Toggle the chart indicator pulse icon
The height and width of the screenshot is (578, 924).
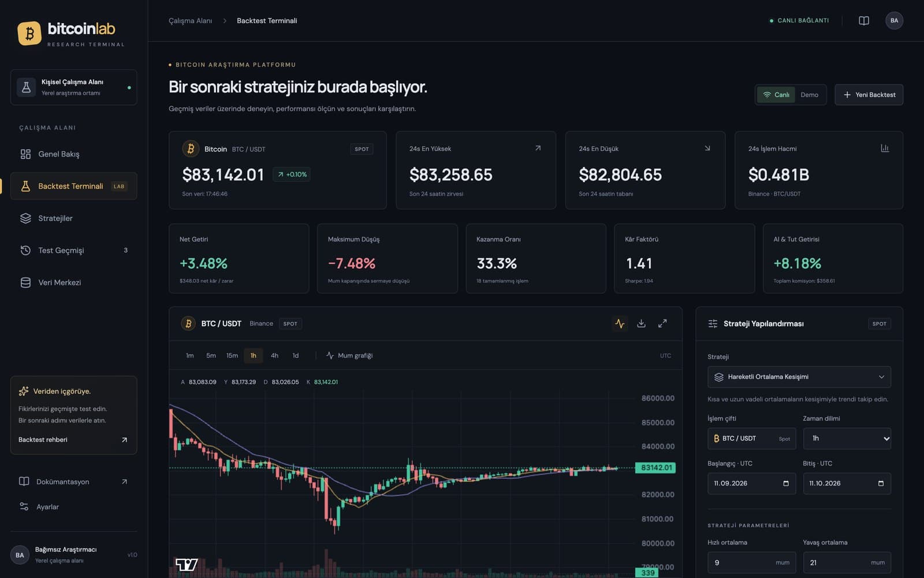point(620,324)
